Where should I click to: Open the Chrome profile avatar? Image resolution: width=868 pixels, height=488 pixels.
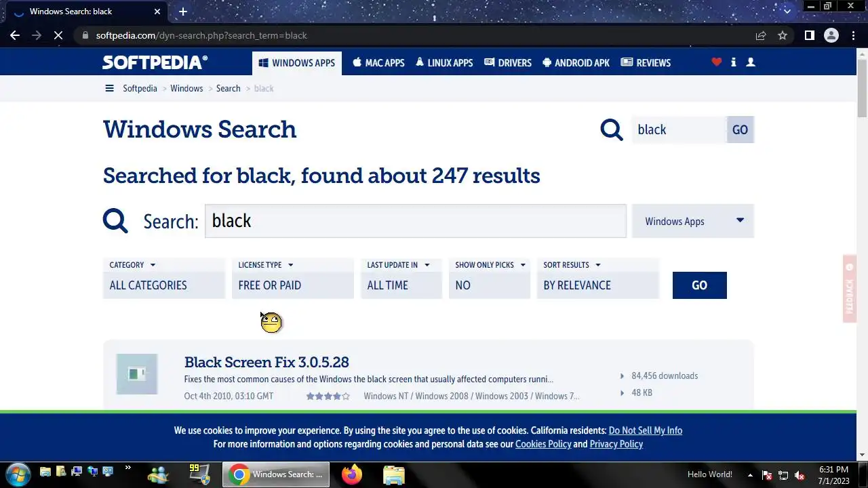(831, 35)
